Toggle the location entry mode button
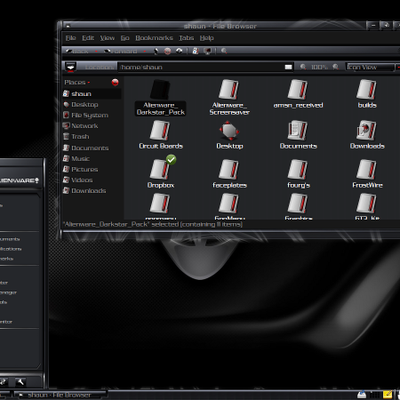Screen dimensions: 400x400 71,67
